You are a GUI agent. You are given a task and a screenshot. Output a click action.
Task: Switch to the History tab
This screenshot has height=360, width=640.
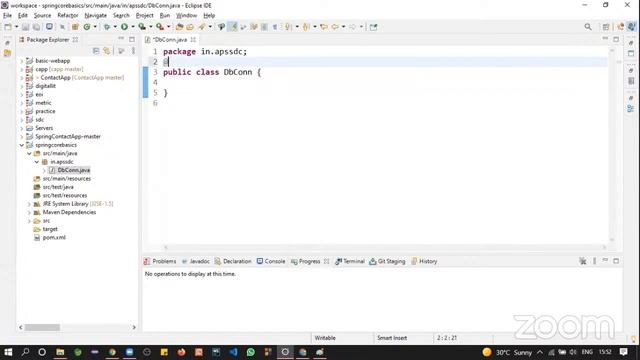(424, 261)
